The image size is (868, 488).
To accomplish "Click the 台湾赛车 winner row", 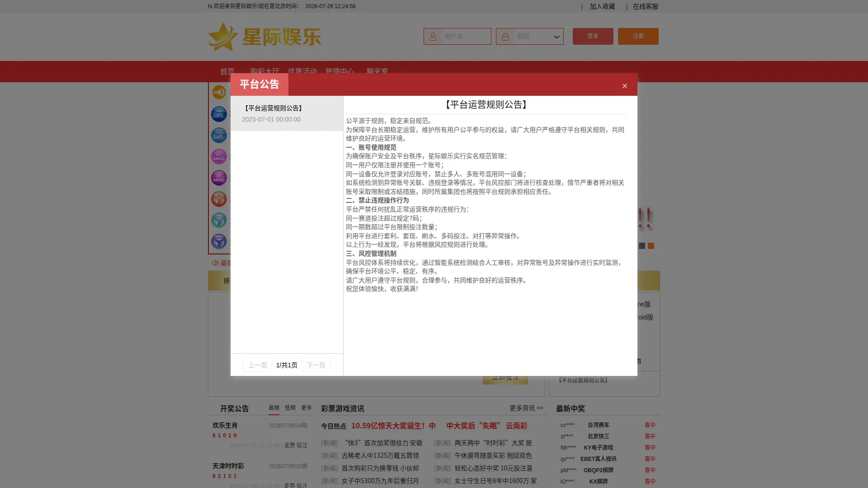I will 608,425.
